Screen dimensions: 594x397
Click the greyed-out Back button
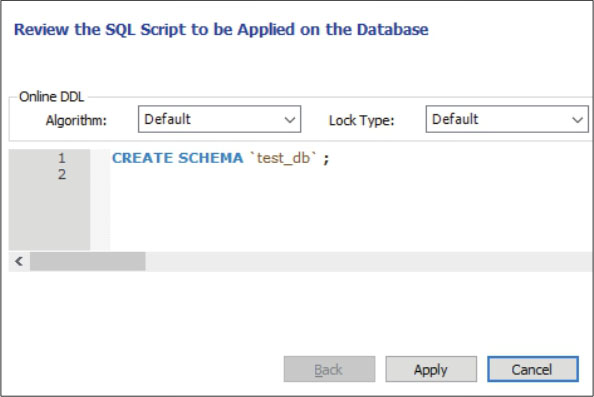(329, 369)
